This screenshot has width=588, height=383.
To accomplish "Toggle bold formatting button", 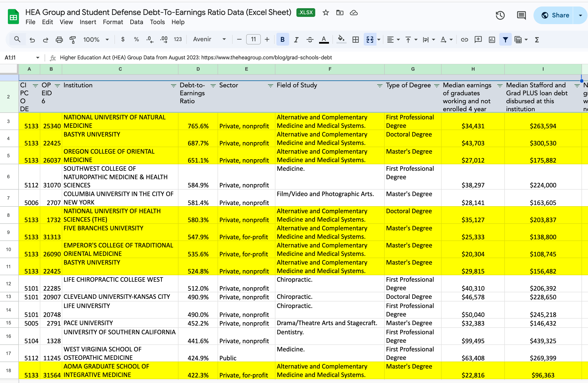I will (x=282, y=40).
